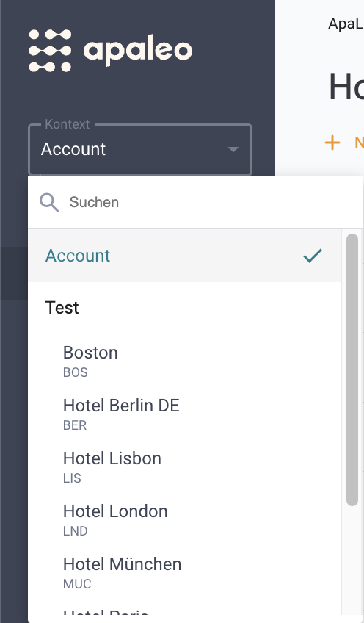
Task: Click the search magnifier icon
Action: [49, 203]
